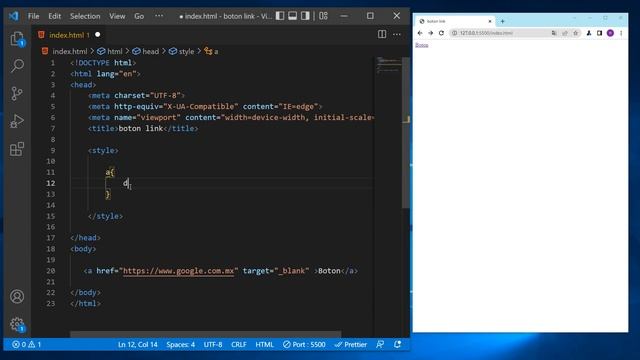Click head in the breadcrumb
This screenshot has height=360, width=640.
point(150,51)
